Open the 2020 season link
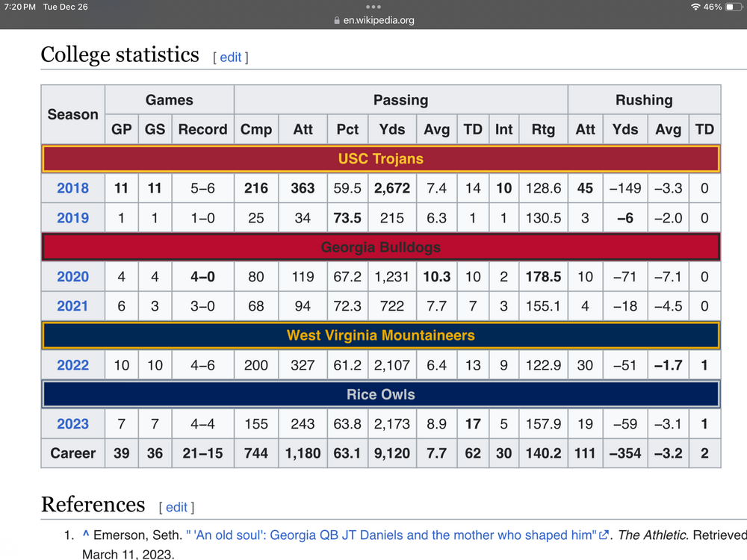Image resolution: width=747 pixels, height=560 pixels. tap(72, 277)
